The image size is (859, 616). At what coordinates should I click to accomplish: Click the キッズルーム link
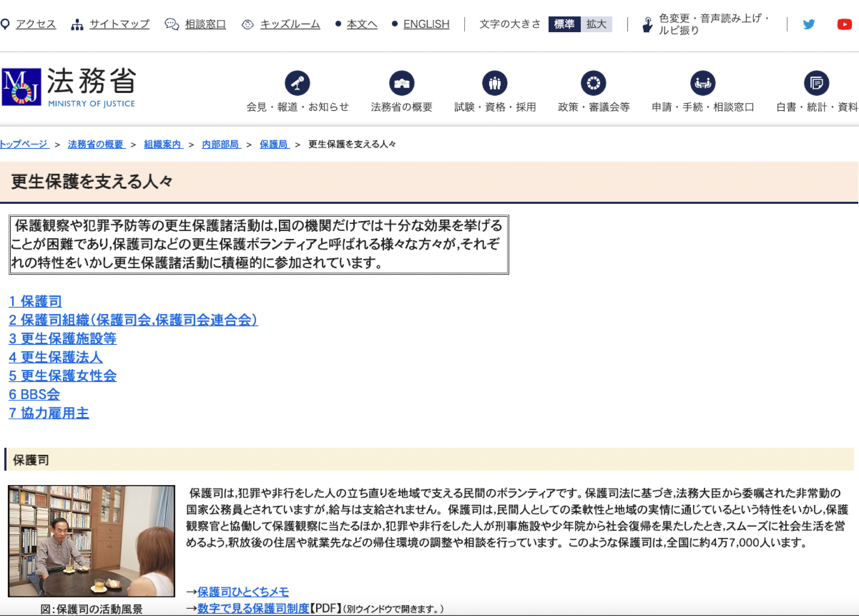pos(290,24)
